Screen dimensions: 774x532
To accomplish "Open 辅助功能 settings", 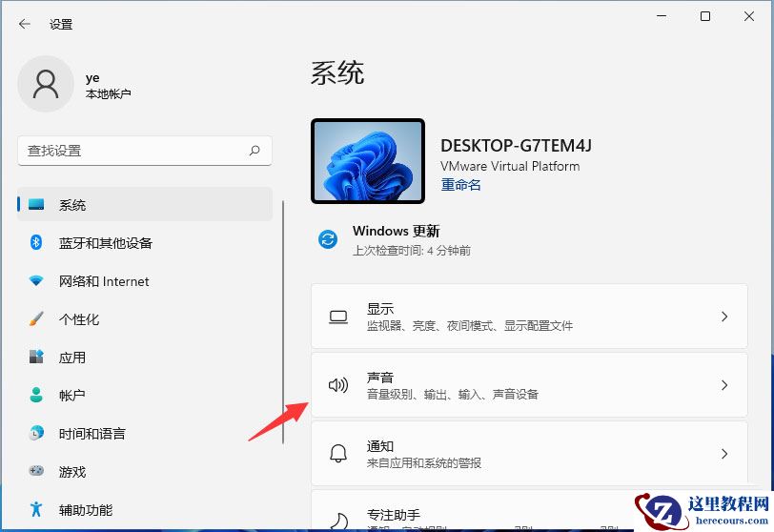I will point(145,509).
